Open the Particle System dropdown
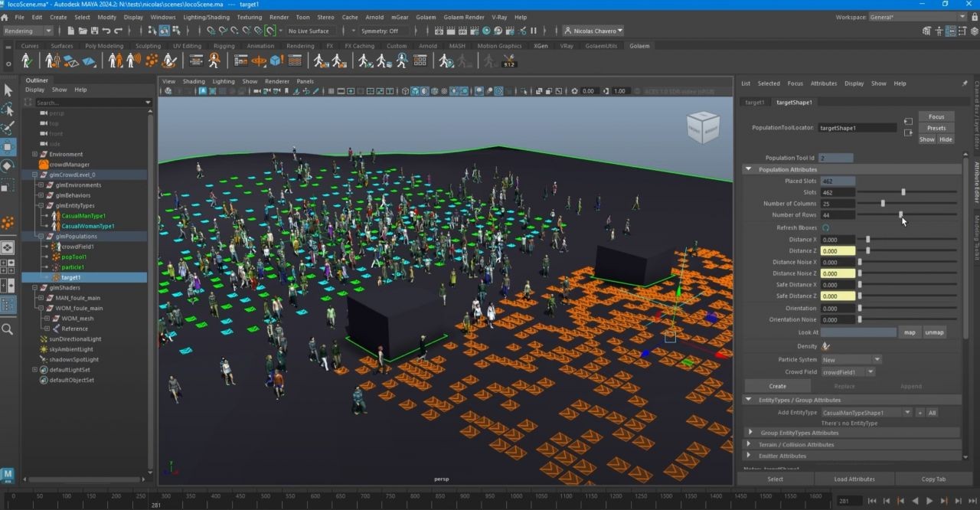Image resolution: width=980 pixels, height=510 pixels. click(x=851, y=359)
